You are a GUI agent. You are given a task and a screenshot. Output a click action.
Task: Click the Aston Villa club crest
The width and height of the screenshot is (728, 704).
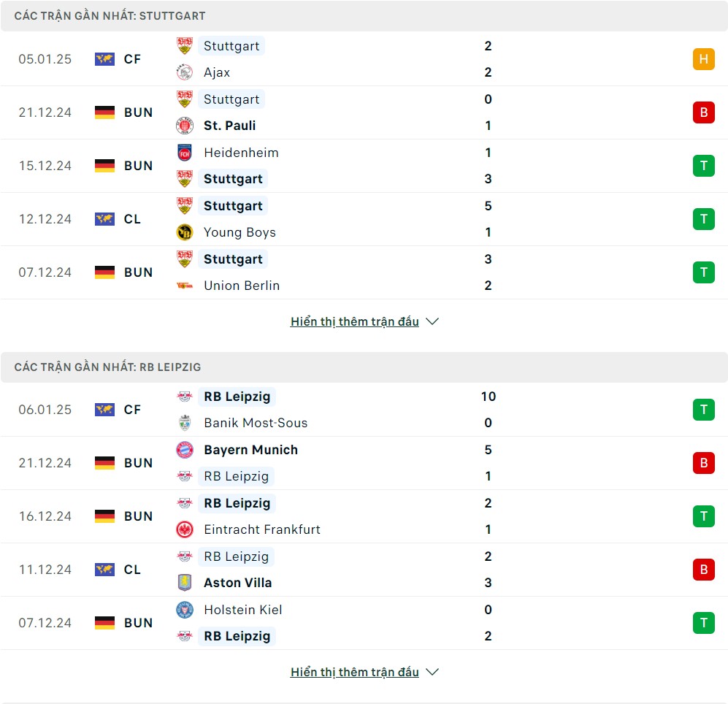click(184, 582)
